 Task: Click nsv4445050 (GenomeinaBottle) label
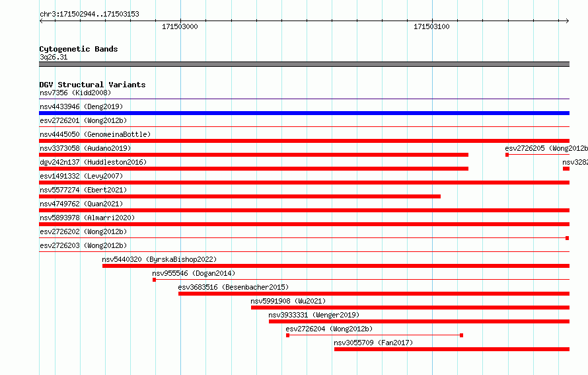click(95, 134)
